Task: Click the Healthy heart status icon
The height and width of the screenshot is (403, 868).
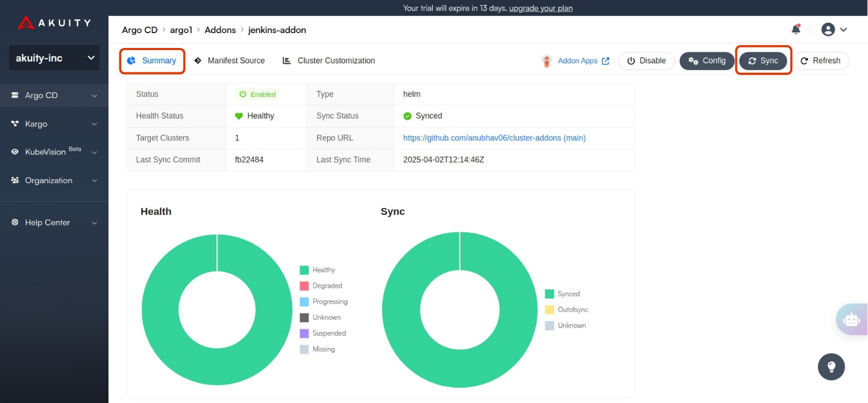Action: 238,116
